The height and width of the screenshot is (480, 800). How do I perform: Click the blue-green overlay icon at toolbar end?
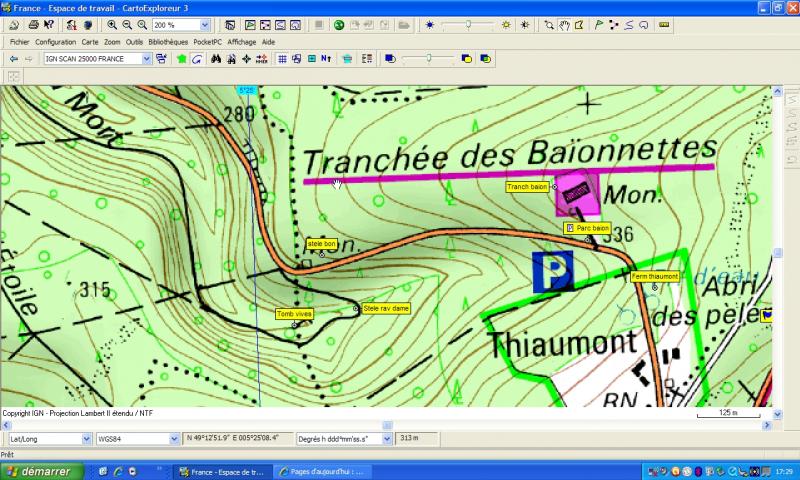[485, 59]
